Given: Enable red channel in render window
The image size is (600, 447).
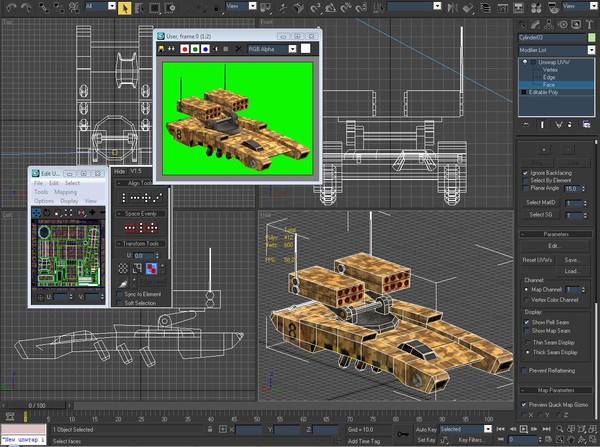Looking at the screenshot, I should [x=184, y=49].
